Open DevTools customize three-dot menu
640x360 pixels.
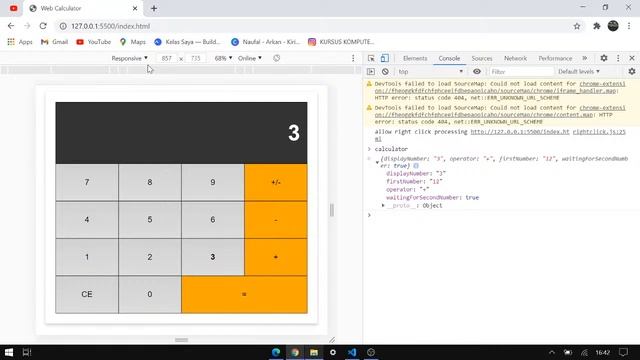point(618,58)
